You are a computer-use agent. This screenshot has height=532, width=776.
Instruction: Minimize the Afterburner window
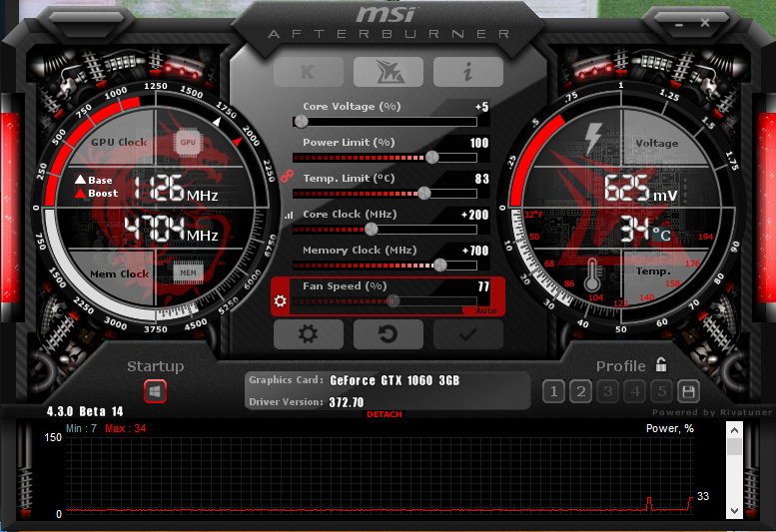point(678,24)
